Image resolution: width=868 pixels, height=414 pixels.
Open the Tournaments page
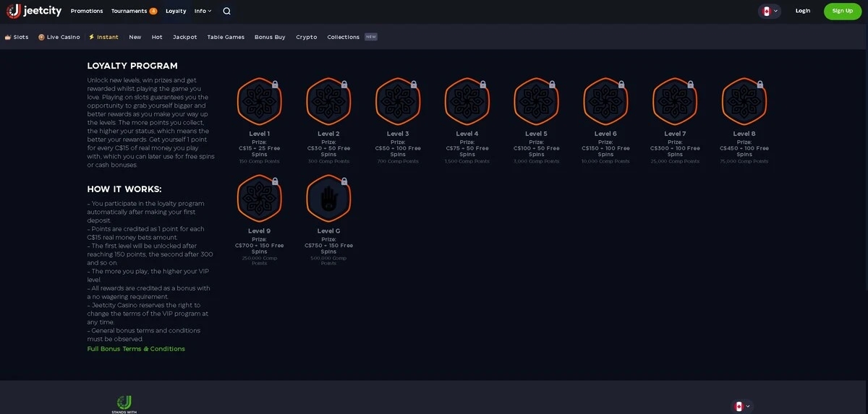click(129, 11)
